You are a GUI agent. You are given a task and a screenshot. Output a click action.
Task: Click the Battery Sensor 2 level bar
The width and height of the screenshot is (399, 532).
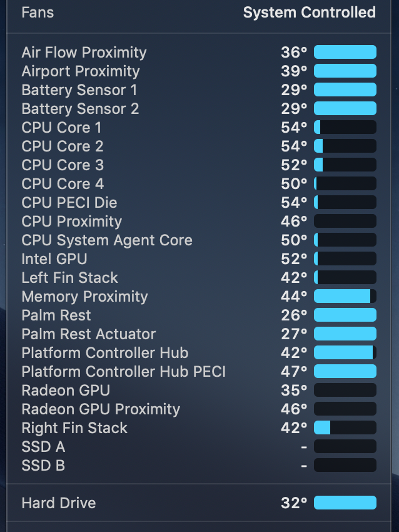pyautogui.click(x=345, y=108)
